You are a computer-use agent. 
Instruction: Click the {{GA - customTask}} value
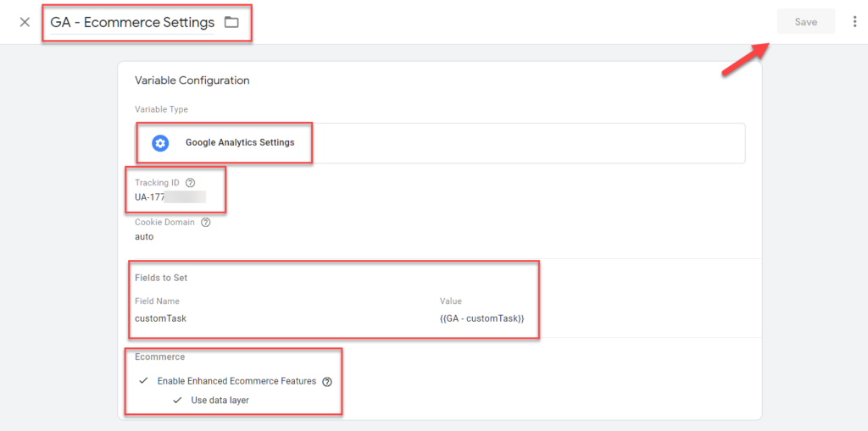tap(482, 318)
